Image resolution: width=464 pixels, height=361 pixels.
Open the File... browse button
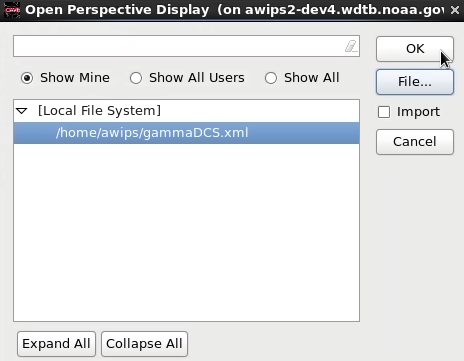(415, 82)
